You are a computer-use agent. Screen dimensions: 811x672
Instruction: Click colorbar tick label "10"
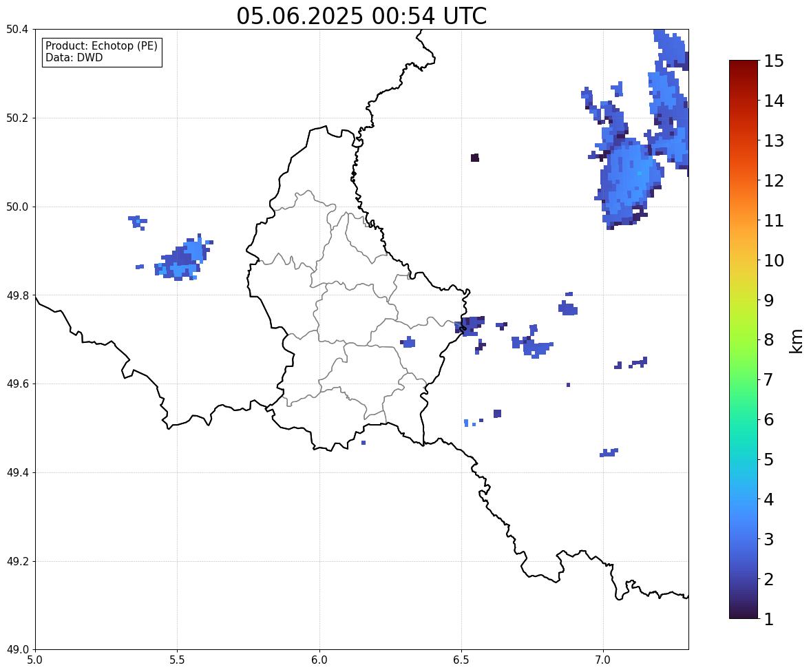(774, 260)
